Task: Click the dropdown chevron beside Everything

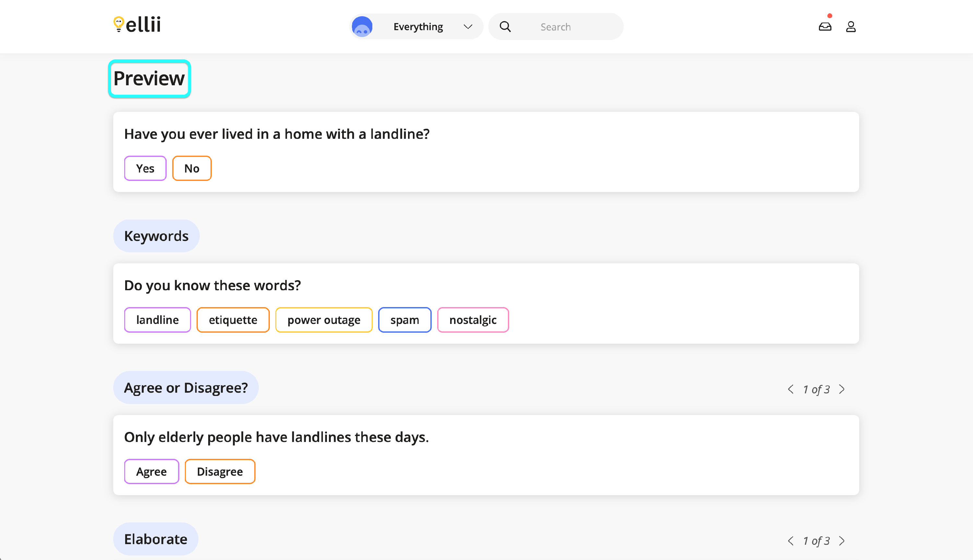Action: tap(468, 27)
